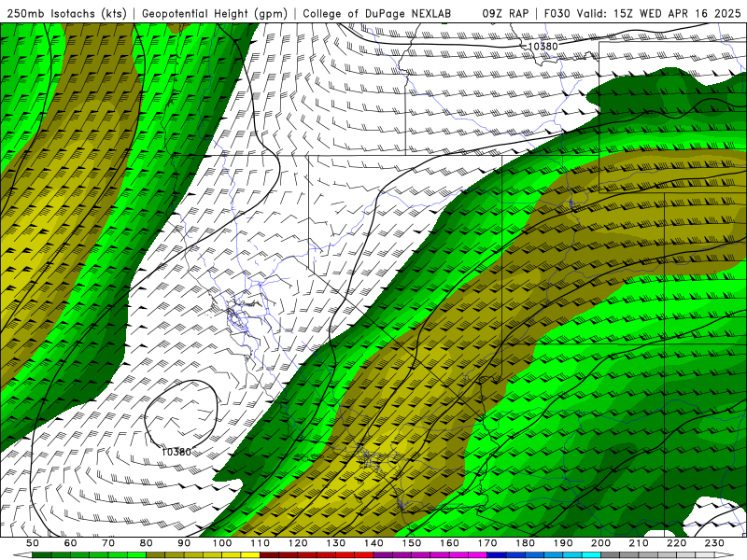Select the 90 value on the isotach scale
747x560 pixels.
(x=184, y=543)
